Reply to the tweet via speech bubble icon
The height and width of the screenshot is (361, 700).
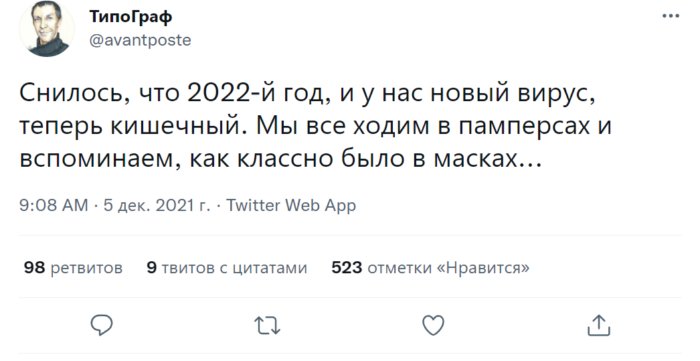click(102, 325)
